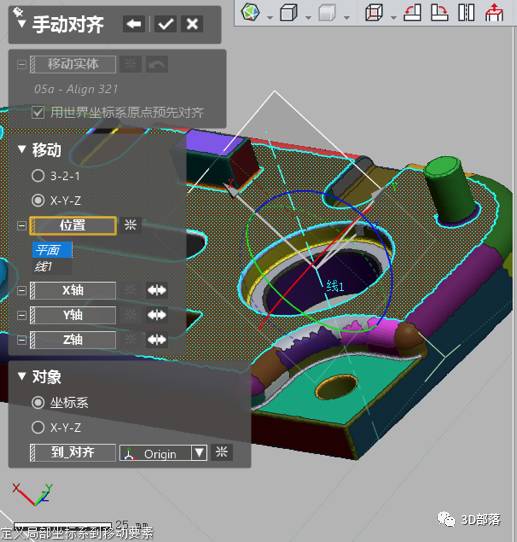The width and height of the screenshot is (517, 542).
Task: Flip X轴 direction with the arrows icon
Action: [x=157, y=290]
